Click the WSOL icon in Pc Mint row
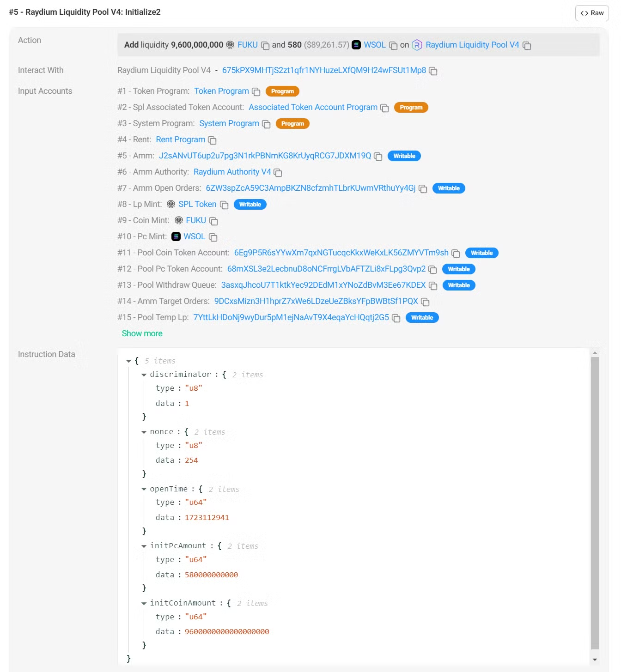Image resolution: width=621 pixels, height=672 pixels. (176, 236)
